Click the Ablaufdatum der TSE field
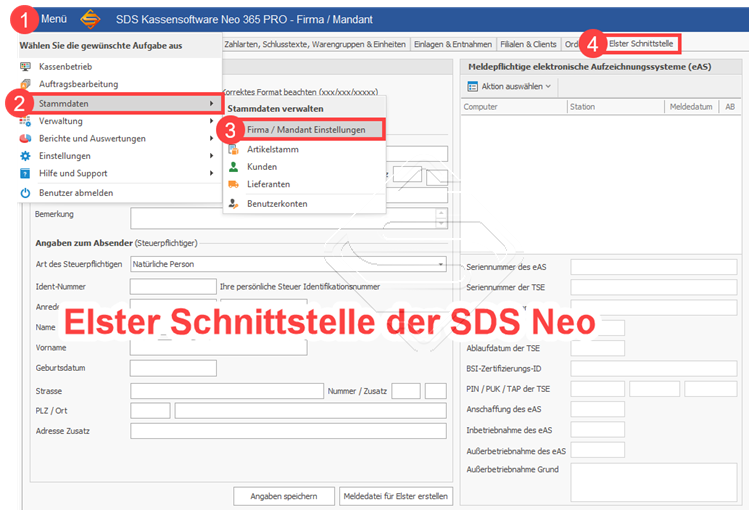 [x=598, y=348]
